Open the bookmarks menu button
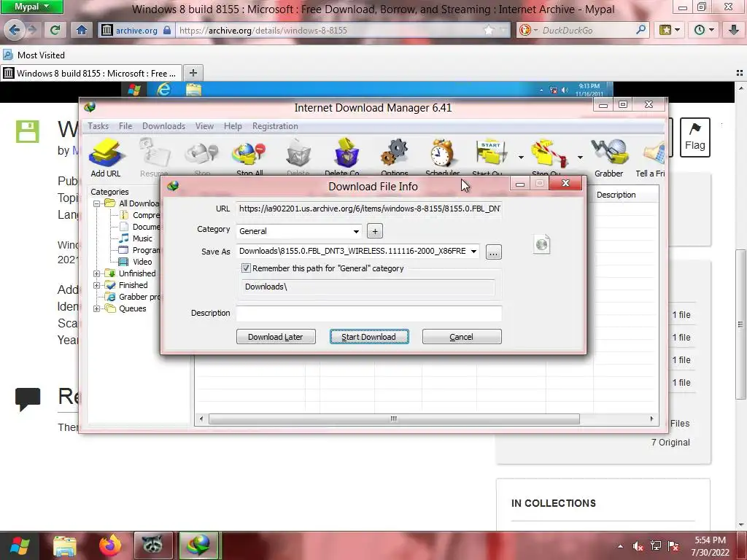The image size is (747, 560). tap(670, 30)
